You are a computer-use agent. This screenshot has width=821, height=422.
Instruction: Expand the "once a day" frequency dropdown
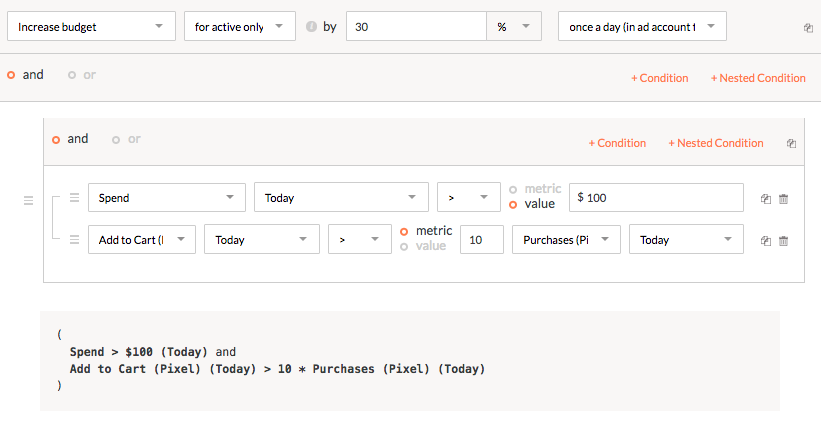[641, 27]
